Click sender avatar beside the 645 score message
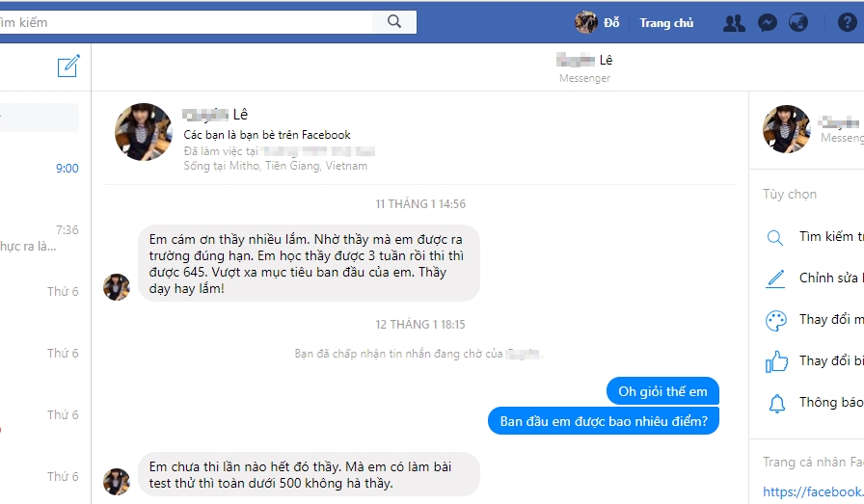 (x=117, y=287)
